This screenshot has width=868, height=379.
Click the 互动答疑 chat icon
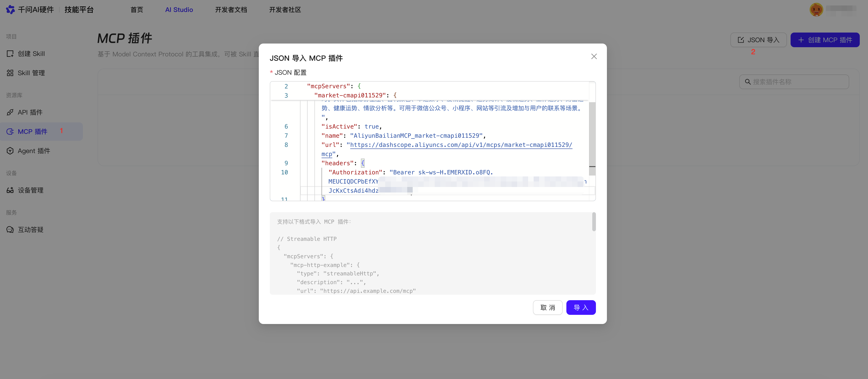pos(10,230)
